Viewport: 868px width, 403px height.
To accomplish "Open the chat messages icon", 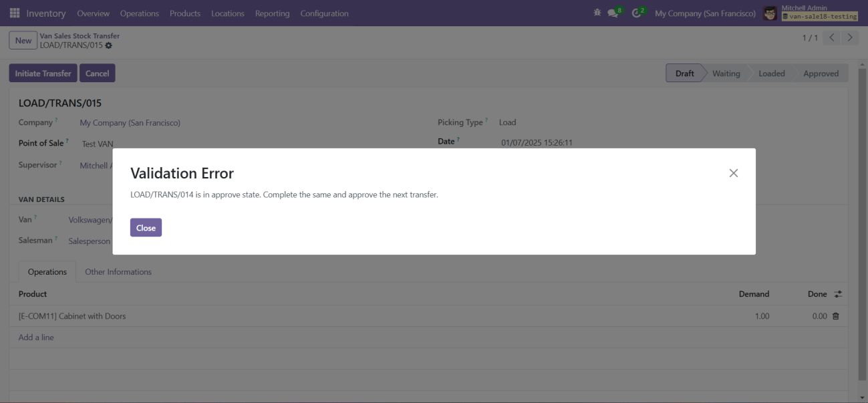I will click(613, 13).
